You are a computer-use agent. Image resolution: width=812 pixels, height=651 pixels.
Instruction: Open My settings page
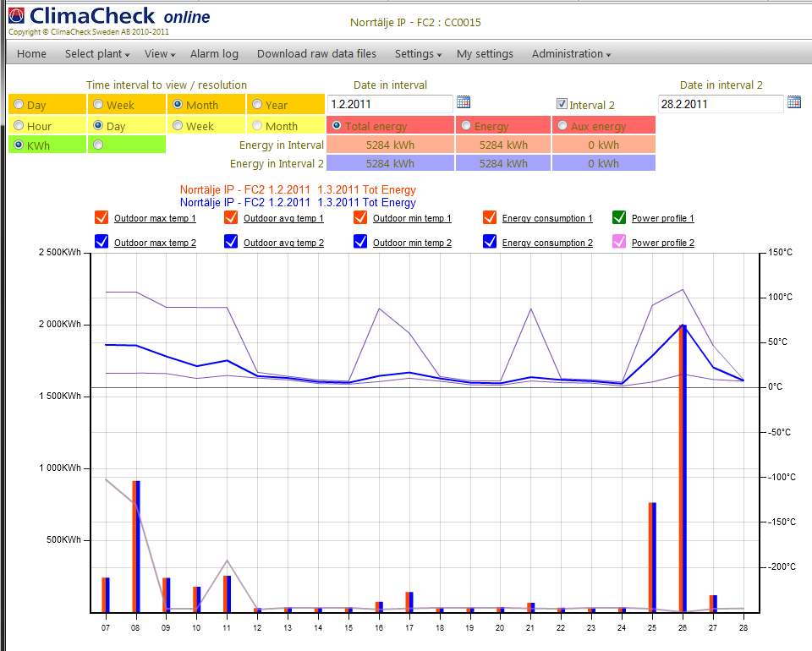[x=485, y=54]
